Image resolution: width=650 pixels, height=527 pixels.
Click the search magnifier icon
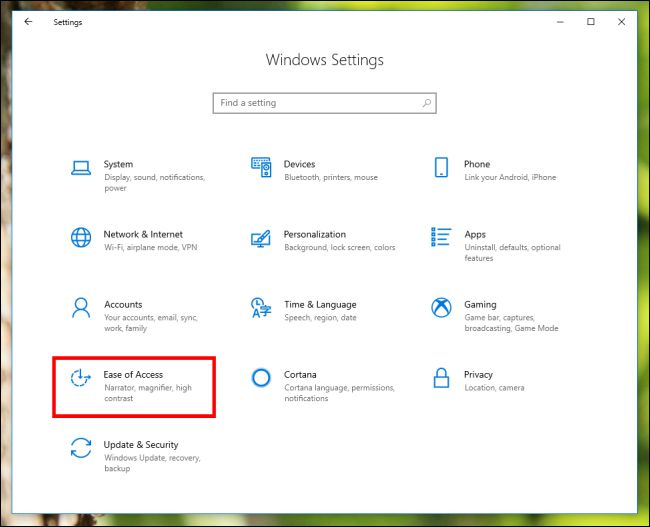point(427,103)
